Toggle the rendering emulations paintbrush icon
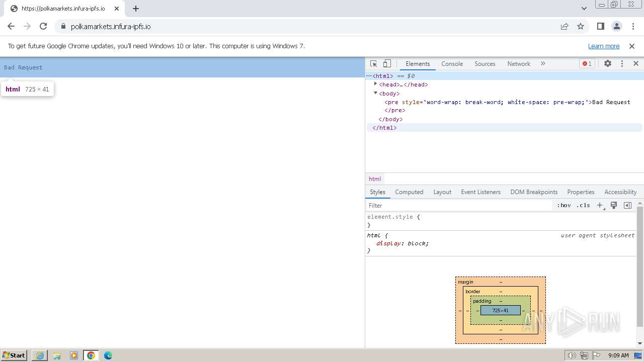Viewport: 644px width, 362px height. (x=614, y=205)
